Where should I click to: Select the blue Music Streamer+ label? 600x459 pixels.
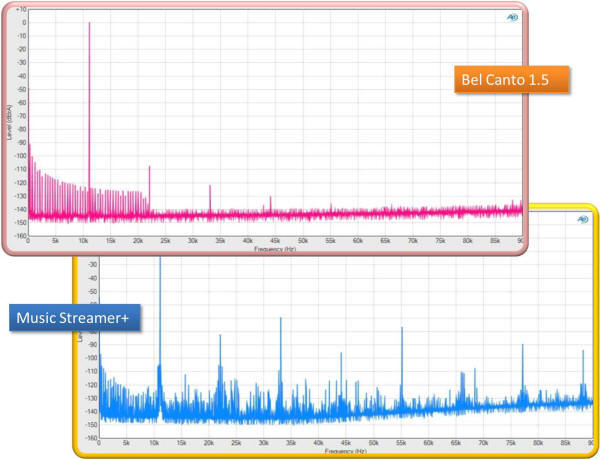[x=75, y=317]
